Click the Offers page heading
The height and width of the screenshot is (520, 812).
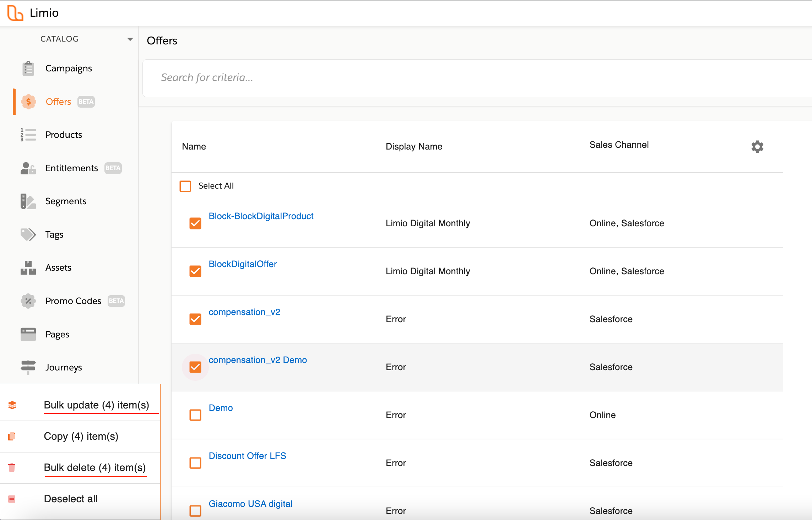(162, 41)
